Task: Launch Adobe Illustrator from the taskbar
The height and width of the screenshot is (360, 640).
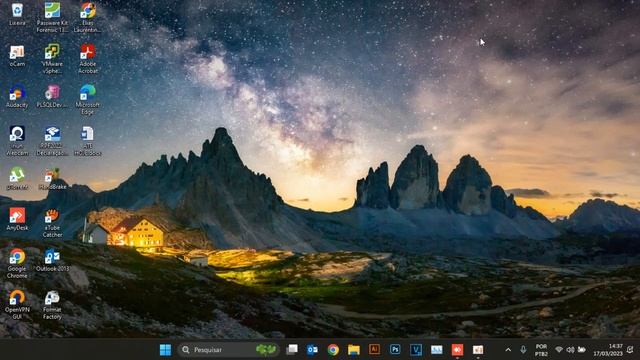Action: click(x=374, y=350)
